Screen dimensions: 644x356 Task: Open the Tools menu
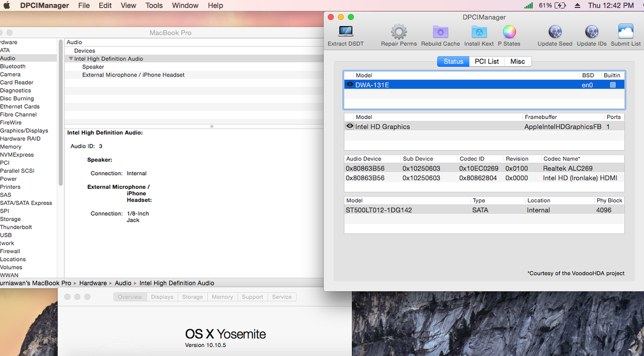point(154,6)
